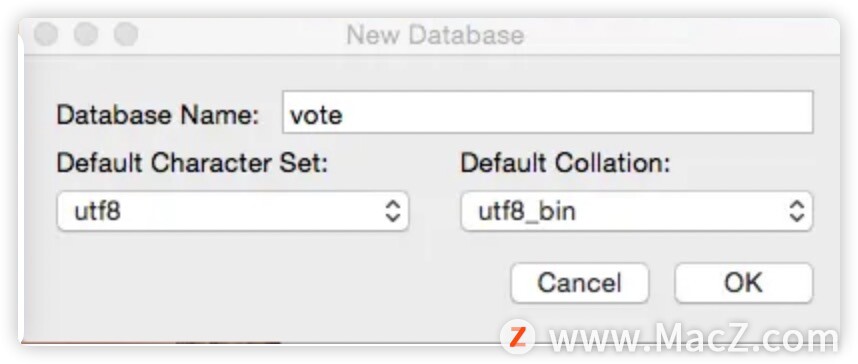Click the "Default Character Set:" label
The image size is (858, 364).
192,163
